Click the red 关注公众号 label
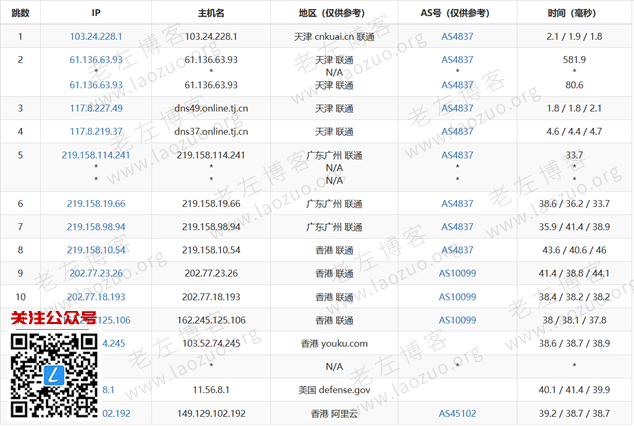634x426 pixels. pos(54,319)
